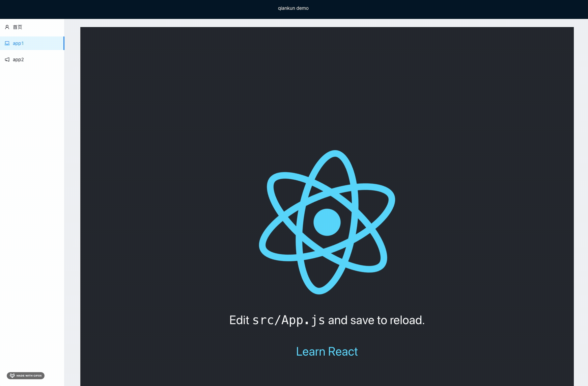Open the Learn React link
The image size is (588, 386).
327,351
